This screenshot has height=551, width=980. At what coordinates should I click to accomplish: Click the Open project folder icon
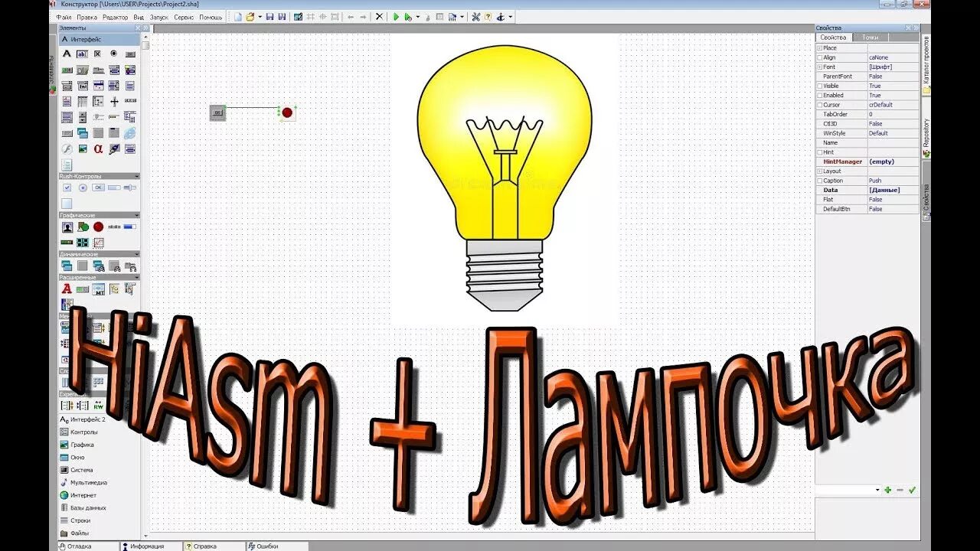[250, 17]
